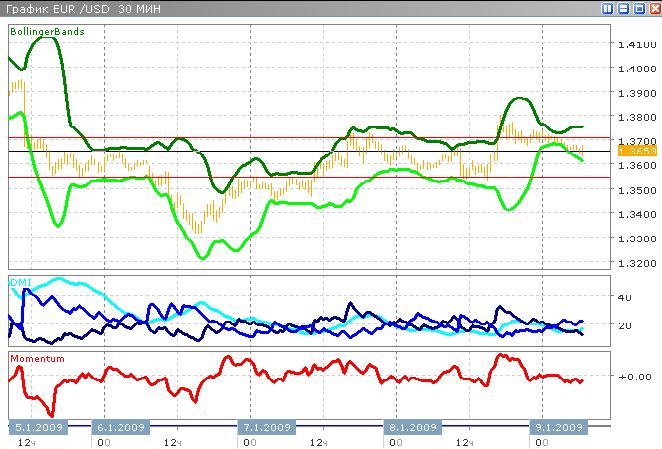Click the 7.1.2009 date marker

click(265, 427)
